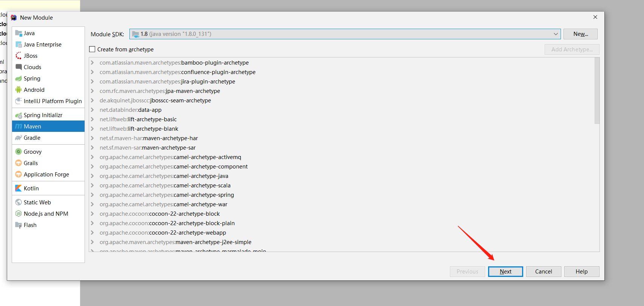Expand lift-archetype-basic node
644x306 pixels.
pyautogui.click(x=92, y=119)
